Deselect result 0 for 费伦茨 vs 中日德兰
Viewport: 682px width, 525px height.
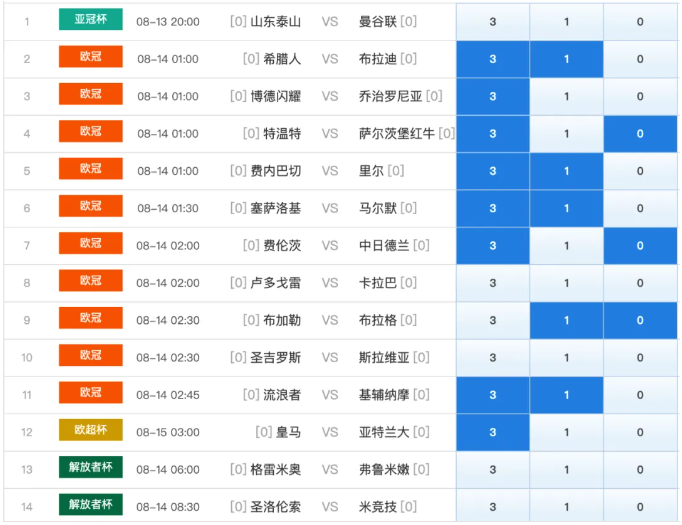click(x=640, y=246)
